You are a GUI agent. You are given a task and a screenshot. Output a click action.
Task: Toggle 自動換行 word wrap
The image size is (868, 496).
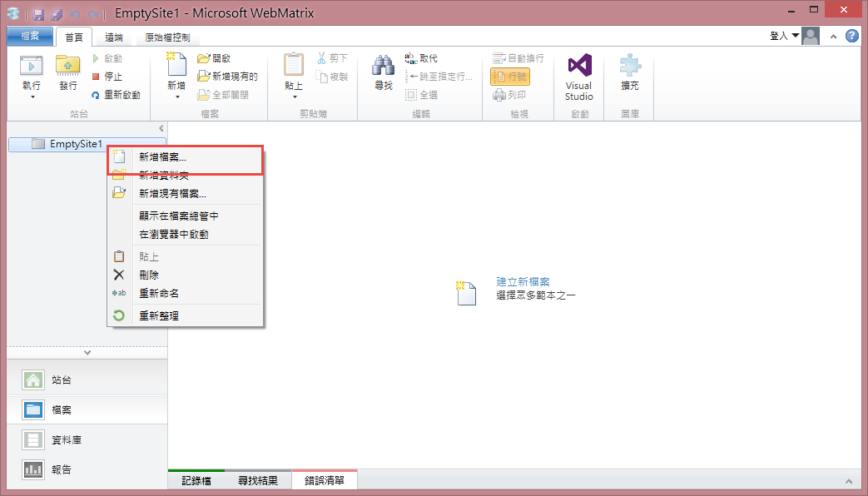pyautogui.click(x=518, y=58)
